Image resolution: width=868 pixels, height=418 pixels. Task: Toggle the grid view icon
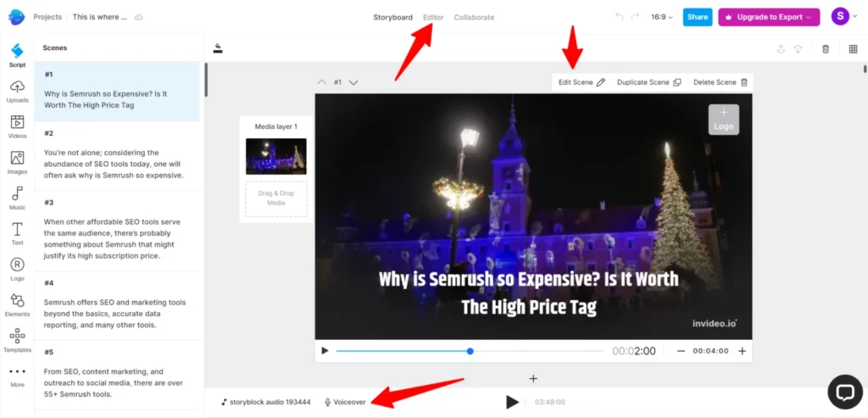coord(853,48)
